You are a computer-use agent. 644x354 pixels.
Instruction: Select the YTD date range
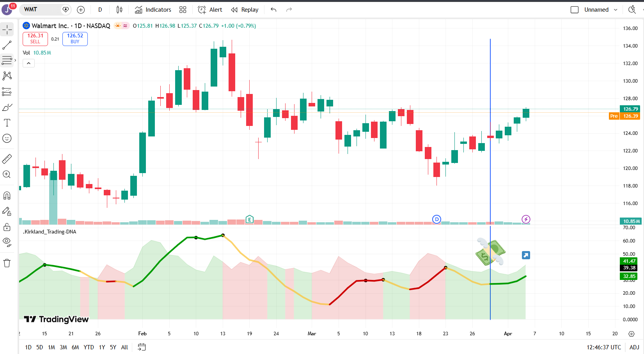[x=89, y=347]
